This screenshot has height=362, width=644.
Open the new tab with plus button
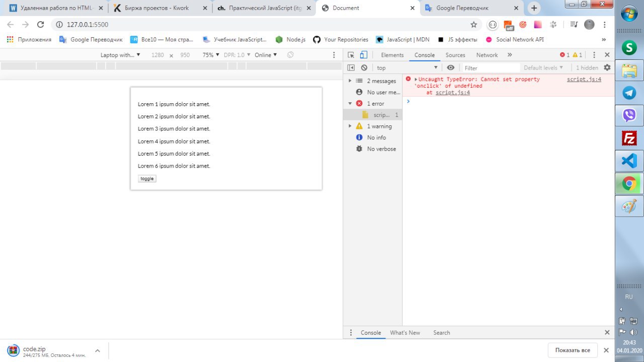[x=534, y=8]
